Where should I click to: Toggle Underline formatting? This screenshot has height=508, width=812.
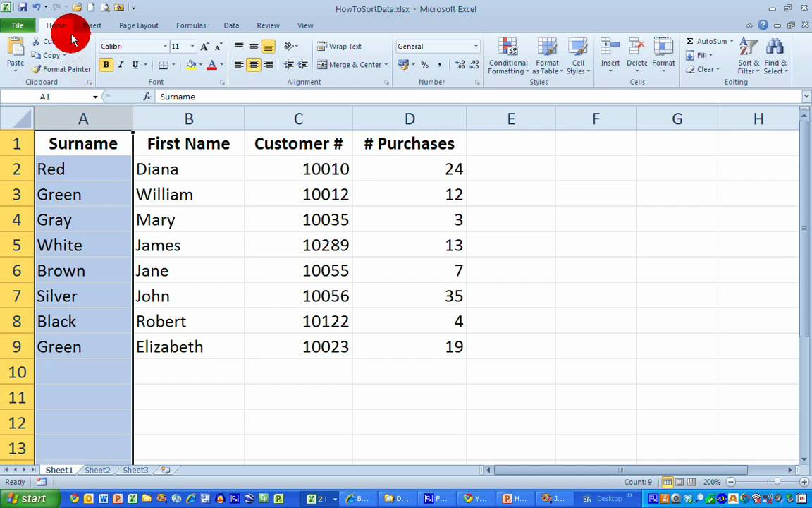click(x=135, y=65)
